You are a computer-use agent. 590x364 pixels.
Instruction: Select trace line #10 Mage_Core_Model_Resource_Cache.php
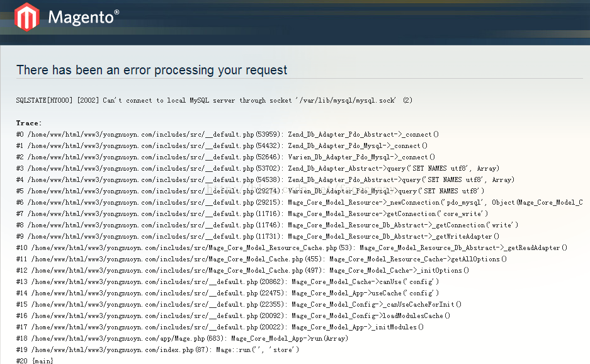click(292, 247)
